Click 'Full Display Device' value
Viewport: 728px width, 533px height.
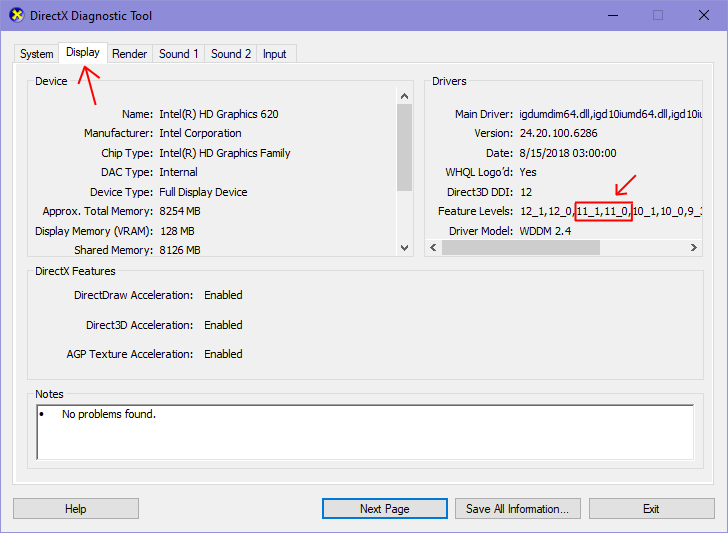coord(203,192)
